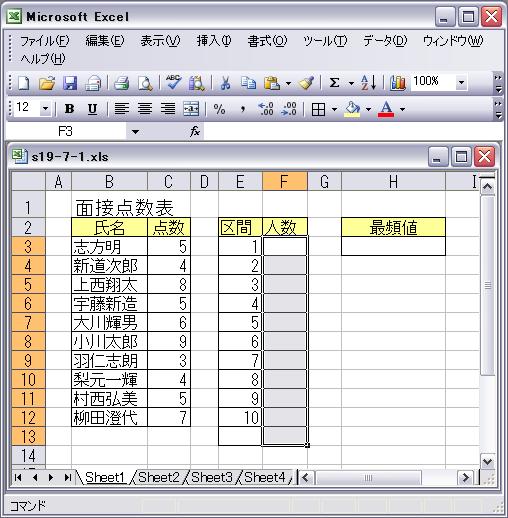Click the AutoSum sigma icon
The height and width of the screenshot is (518, 508).
click(x=334, y=82)
